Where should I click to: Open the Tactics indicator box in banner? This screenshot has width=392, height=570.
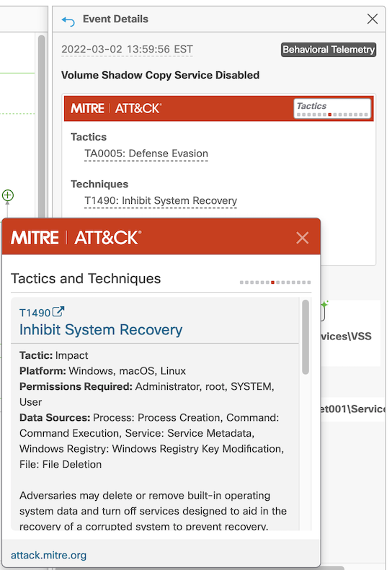click(332, 109)
